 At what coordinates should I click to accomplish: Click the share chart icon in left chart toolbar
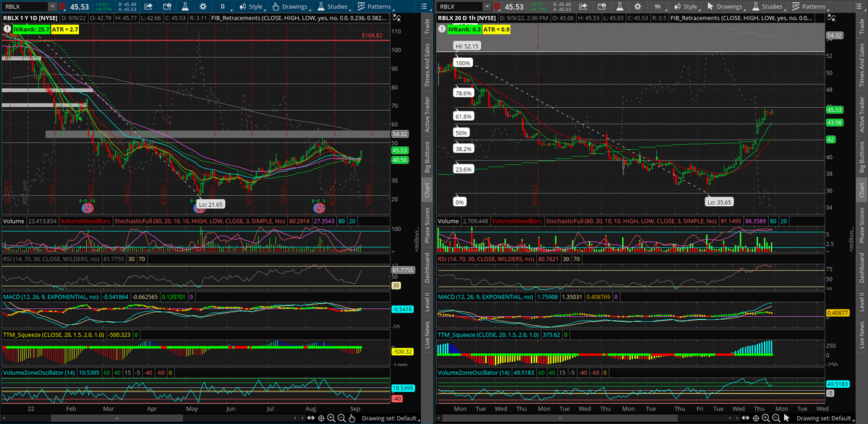pyautogui.click(x=148, y=7)
